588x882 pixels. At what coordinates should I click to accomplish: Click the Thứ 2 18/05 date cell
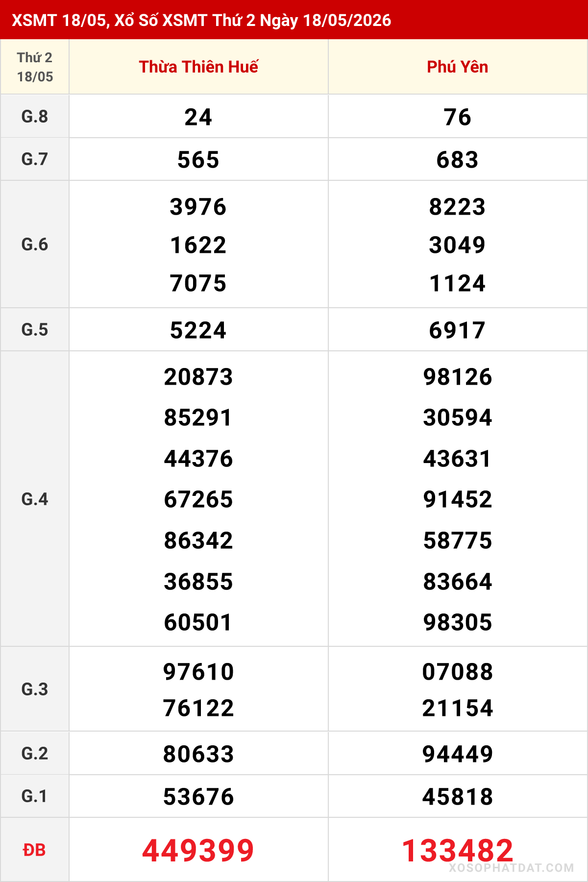coord(35,67)
